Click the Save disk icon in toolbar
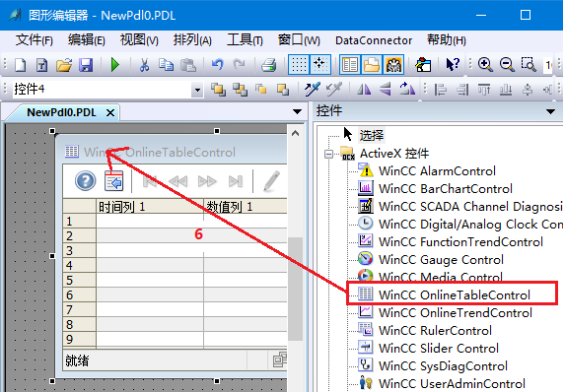This screenshot has width=565, height=392. (x=86, y=65)
